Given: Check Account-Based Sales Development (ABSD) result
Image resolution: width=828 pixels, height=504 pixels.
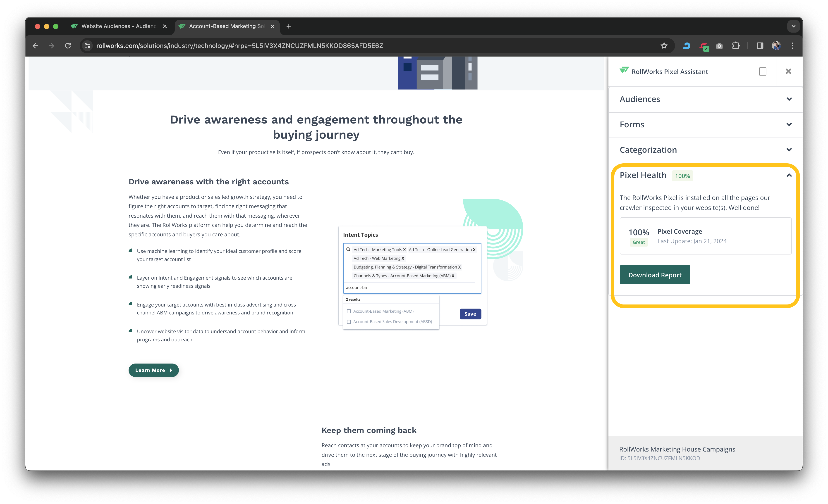Looking at the screenshot, I should (x=349, y=322).
